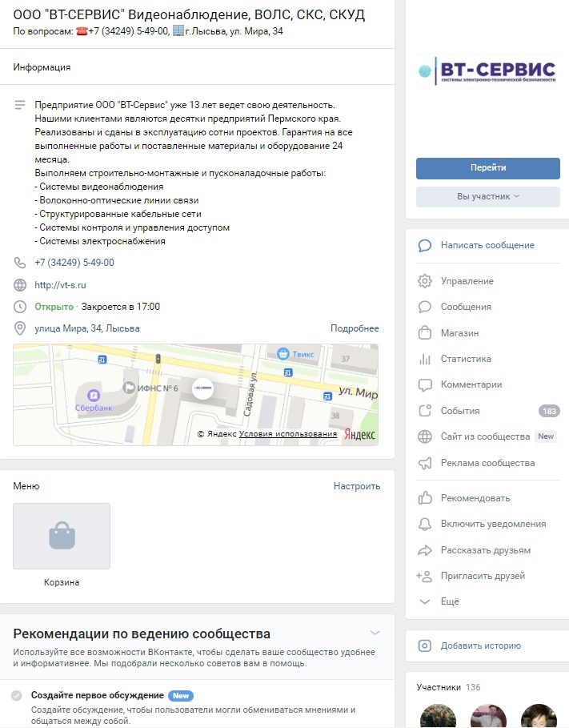Click the ВТ-СЕРВИС community logo image
The width and height of the screenshot is (569, 728).
[x=488, y=71]
